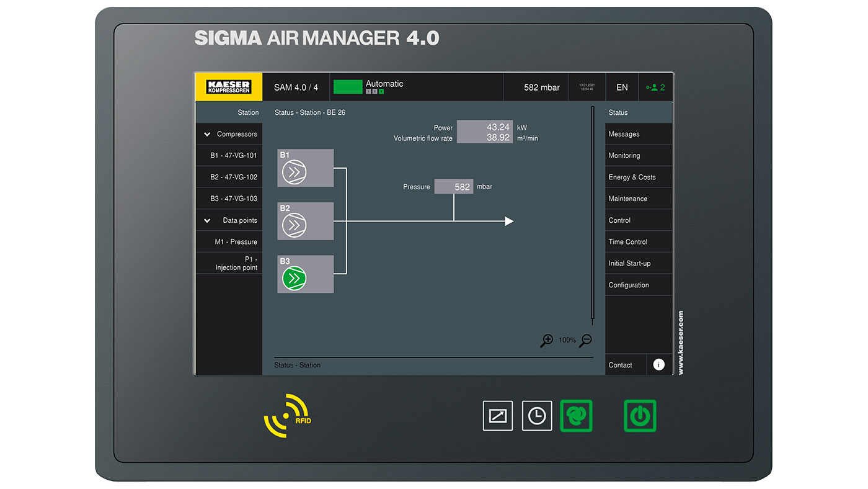This screenshot has width=868, height=489.
Task: Select compressor B2 in the station diagram
Action: tap(305, 221)
